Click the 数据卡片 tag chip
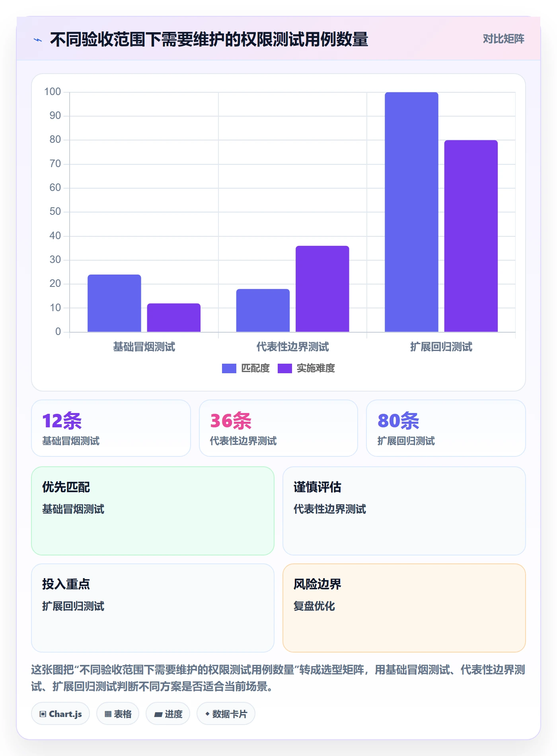The image size is (557, 756). pos(226,714)
